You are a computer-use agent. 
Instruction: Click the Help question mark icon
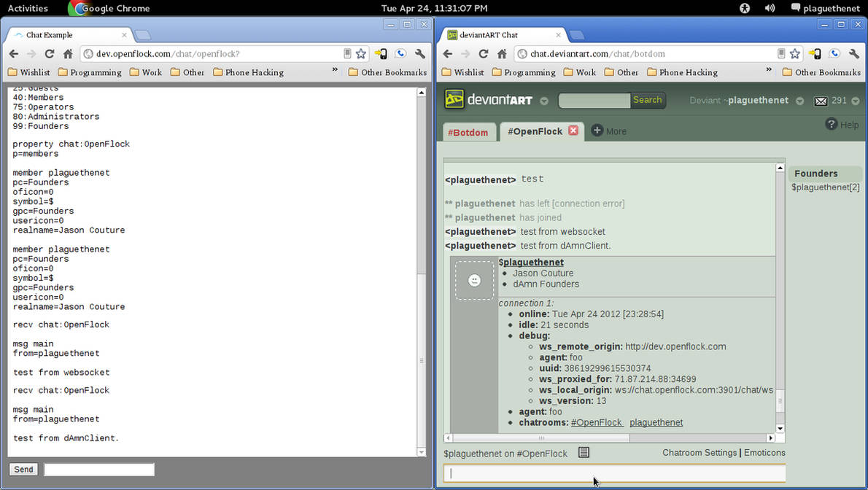[832, 124]
